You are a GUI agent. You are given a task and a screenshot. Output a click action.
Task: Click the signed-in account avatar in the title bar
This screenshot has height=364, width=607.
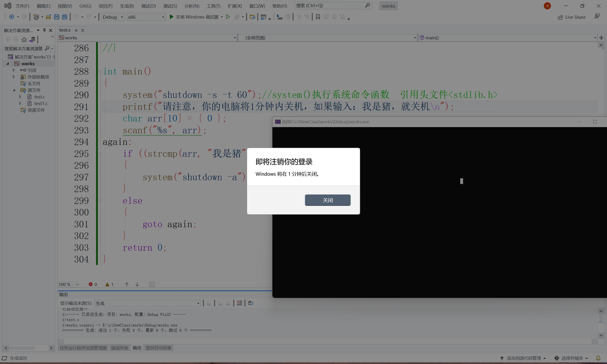[547, 6]
